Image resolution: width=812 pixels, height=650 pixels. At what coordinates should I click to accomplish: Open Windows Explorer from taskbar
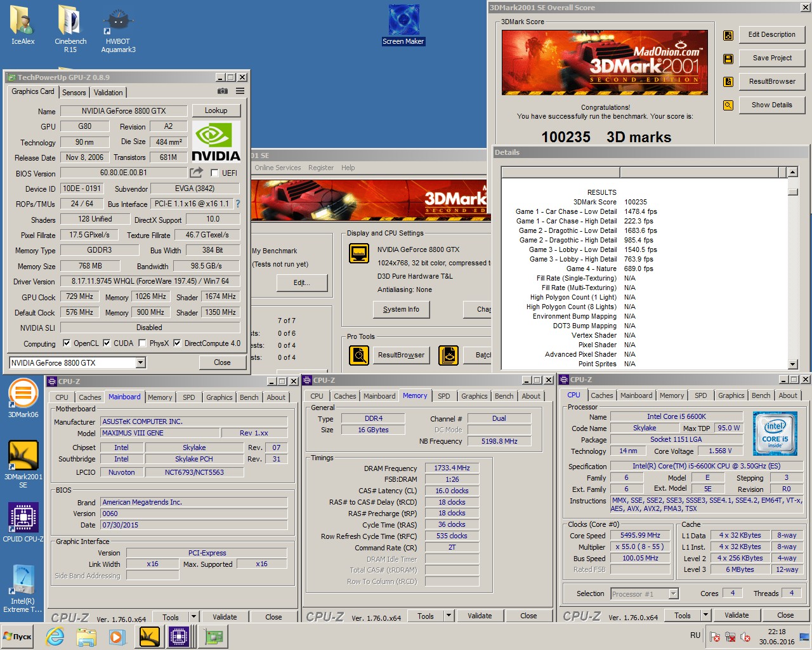(86, 637)
